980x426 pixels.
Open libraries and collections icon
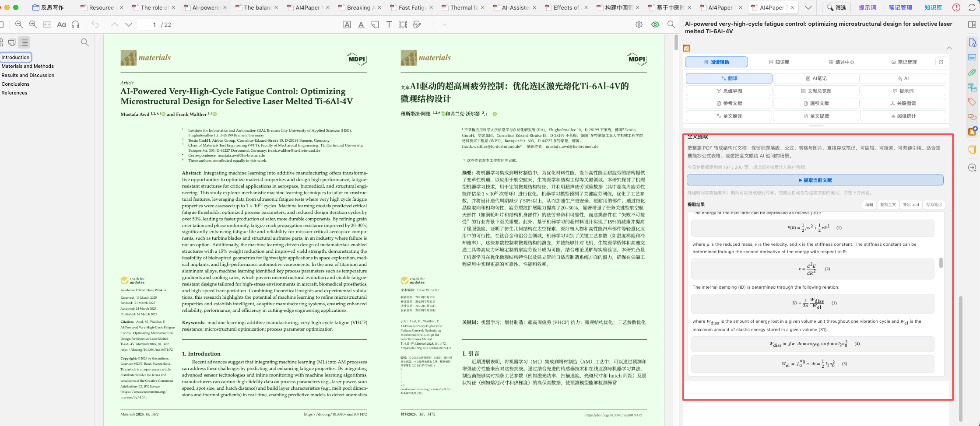point(972,87)
